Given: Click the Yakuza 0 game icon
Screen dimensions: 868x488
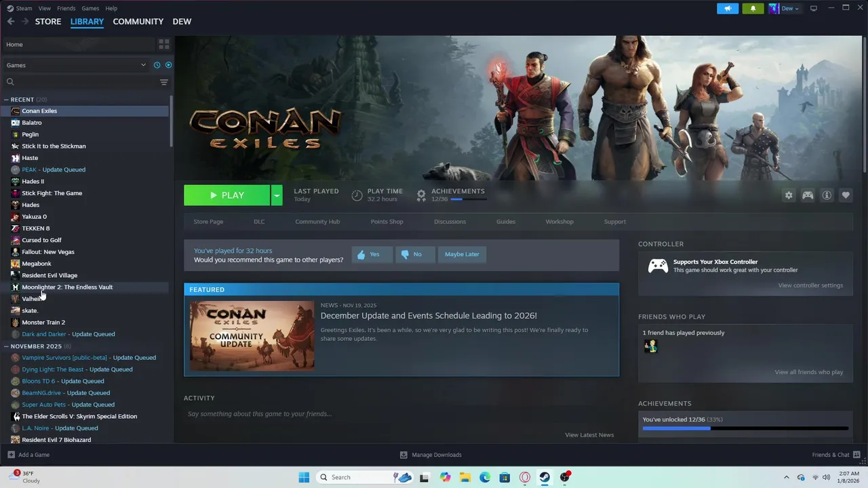Looking at the screenshot, I should point(15,217).
